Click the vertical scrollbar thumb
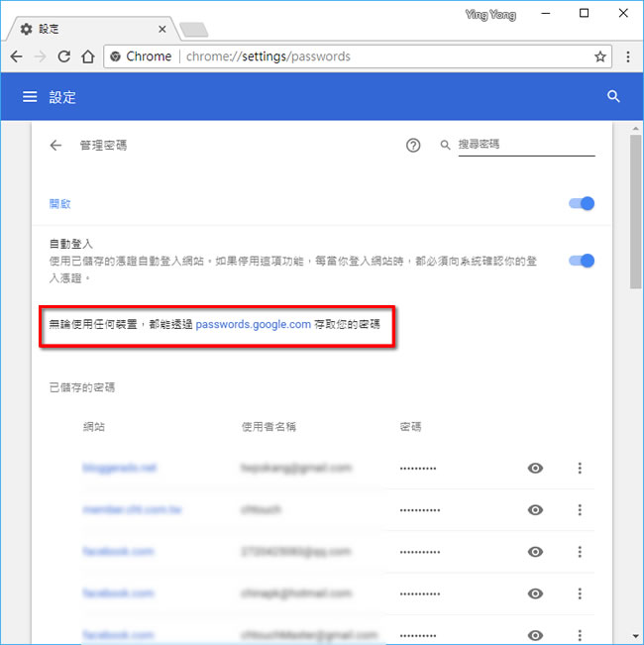The image size is (644, 645). pyautogui.click(x=635, y=212)
